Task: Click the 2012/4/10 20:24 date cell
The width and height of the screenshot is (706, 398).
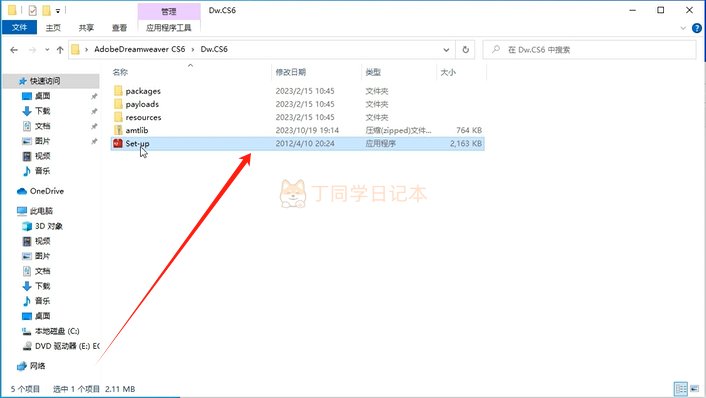Action: pos(305,144)
